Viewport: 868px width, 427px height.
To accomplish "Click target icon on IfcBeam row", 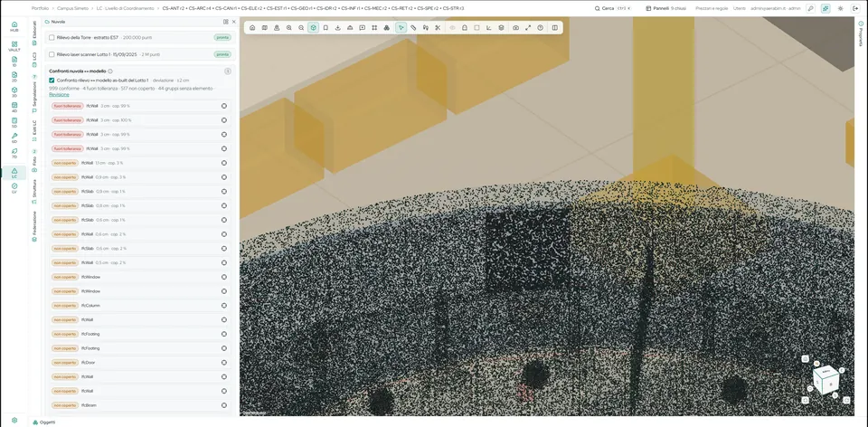I will pyautogui.click(x=224, y=405).
